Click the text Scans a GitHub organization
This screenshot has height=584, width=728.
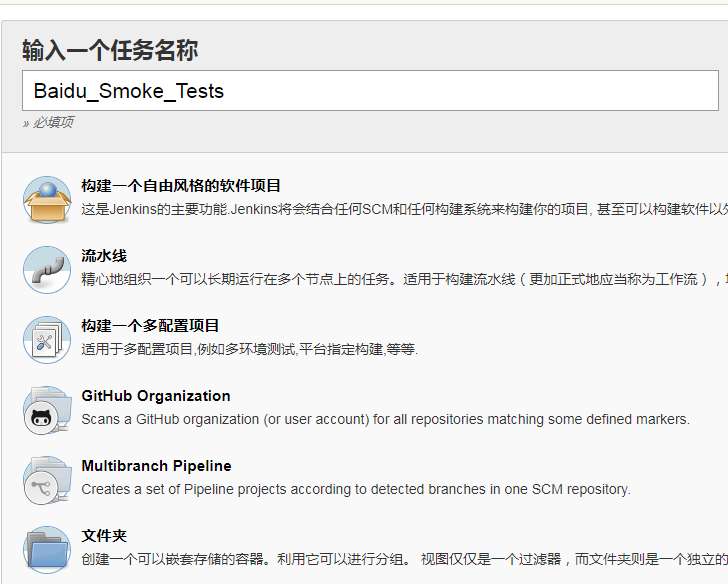[385, 420]
